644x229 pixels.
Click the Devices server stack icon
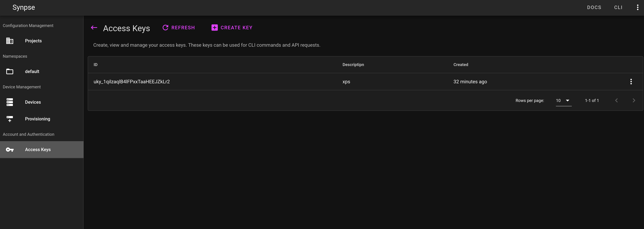(x=10, y=102)
